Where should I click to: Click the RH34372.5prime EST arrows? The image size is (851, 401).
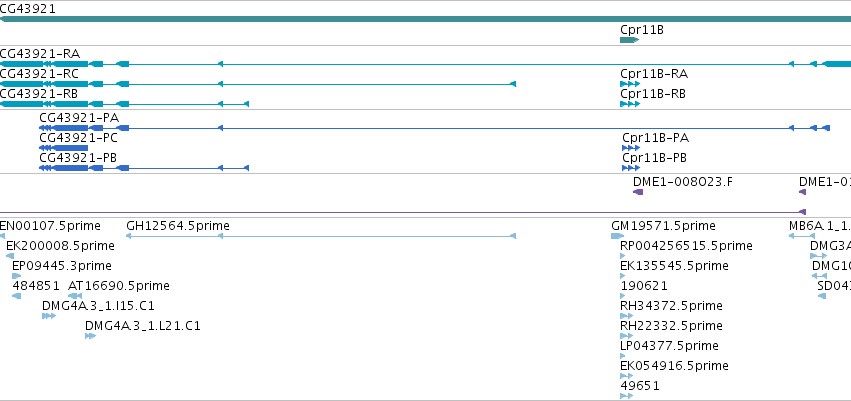(x=627, y=316)
